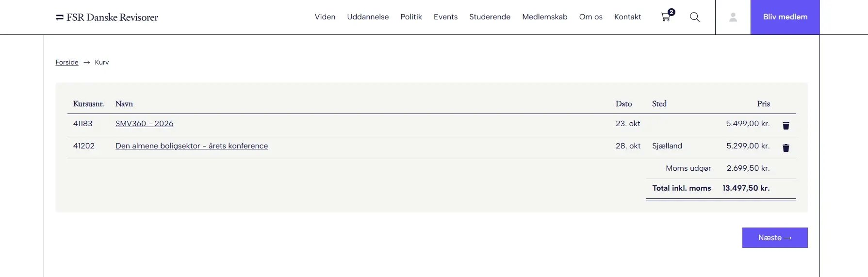
Task: Open the SMV360 – 2026 course link
Action: [144, 124]
